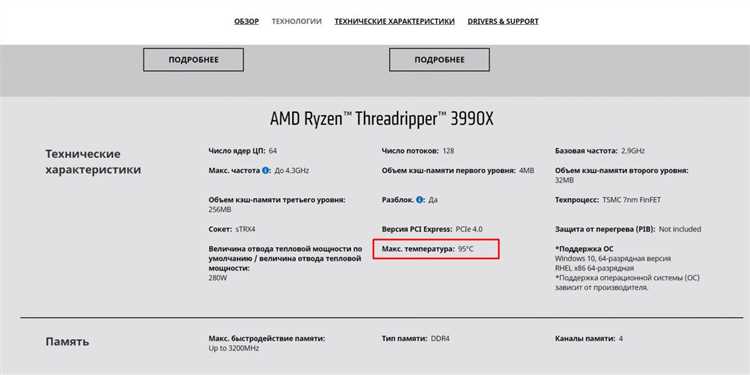Screen dimensions: 750x375
Task: Click the first-level cache 4MB value
Action: tap(527, 170)
